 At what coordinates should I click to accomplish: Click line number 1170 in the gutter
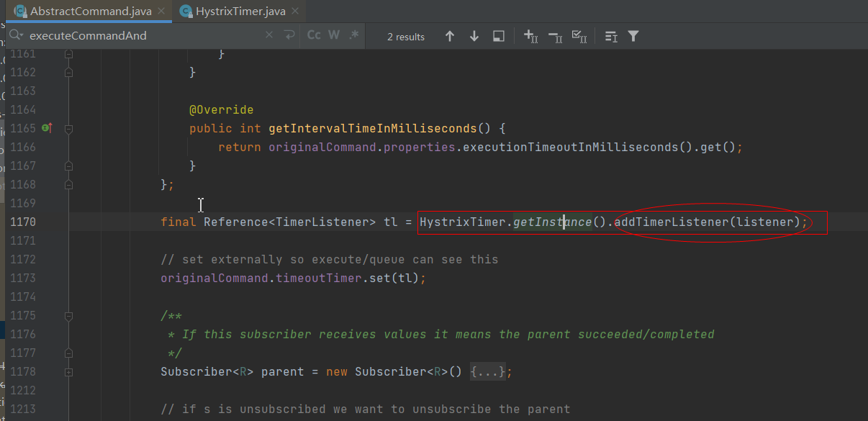click(x=23, y=222)
